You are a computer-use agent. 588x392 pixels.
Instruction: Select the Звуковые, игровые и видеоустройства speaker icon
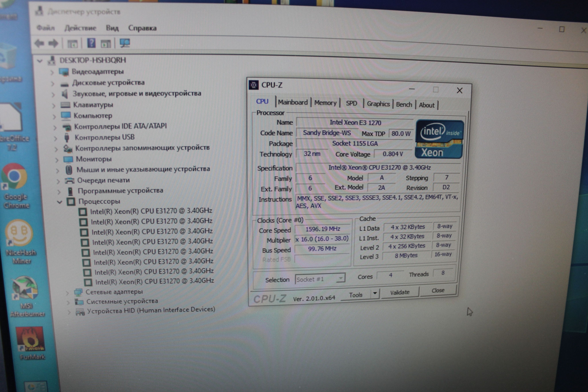pos(65,94)
